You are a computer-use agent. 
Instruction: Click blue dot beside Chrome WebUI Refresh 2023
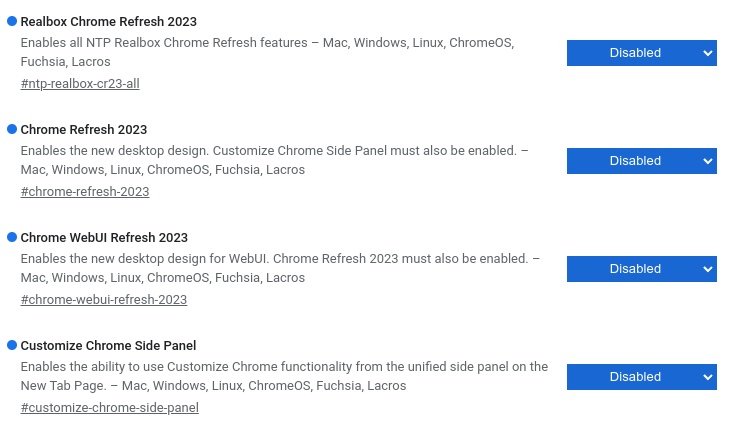12,237
